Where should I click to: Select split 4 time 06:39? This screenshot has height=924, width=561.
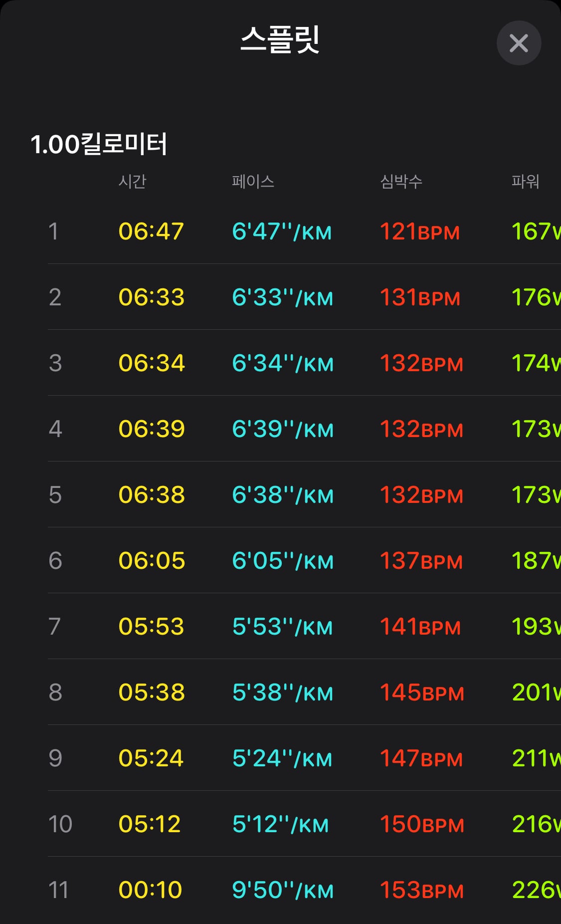click(x=152, y=429)
